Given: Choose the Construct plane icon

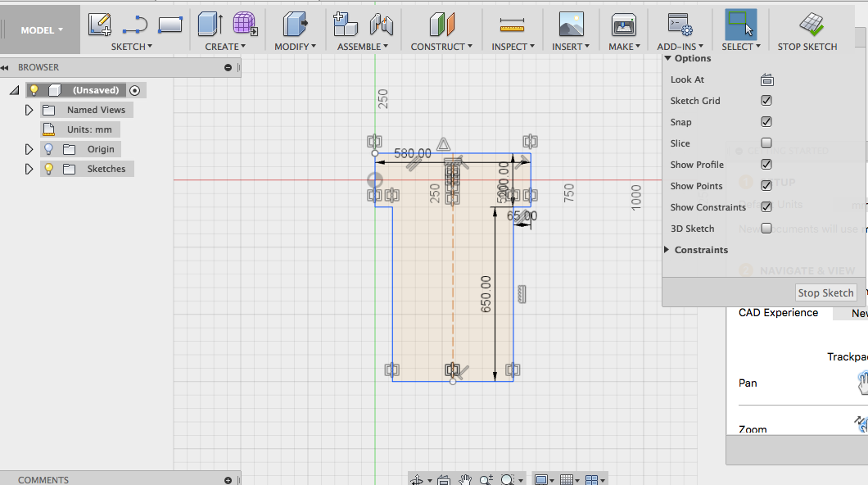Looking at the screenshot, I should (x=441, y=25).
